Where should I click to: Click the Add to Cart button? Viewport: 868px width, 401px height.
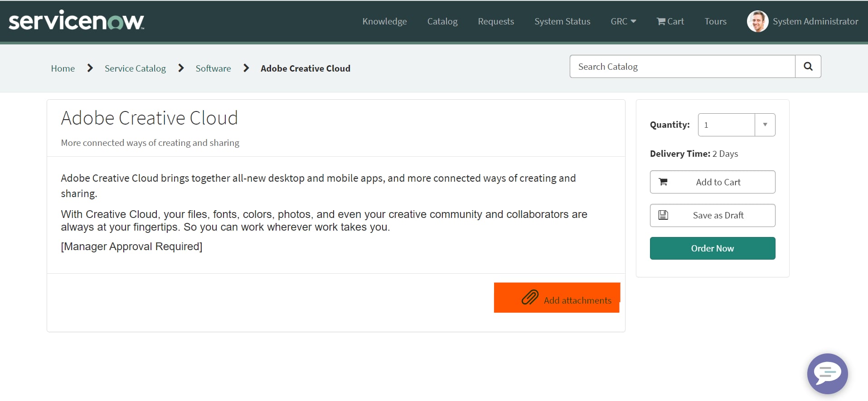point(712,182)
